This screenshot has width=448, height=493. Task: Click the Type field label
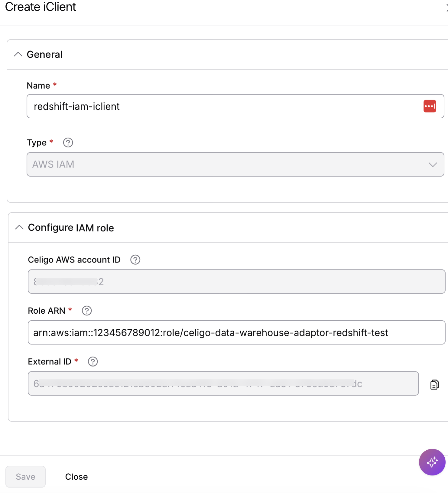[37, 142]
